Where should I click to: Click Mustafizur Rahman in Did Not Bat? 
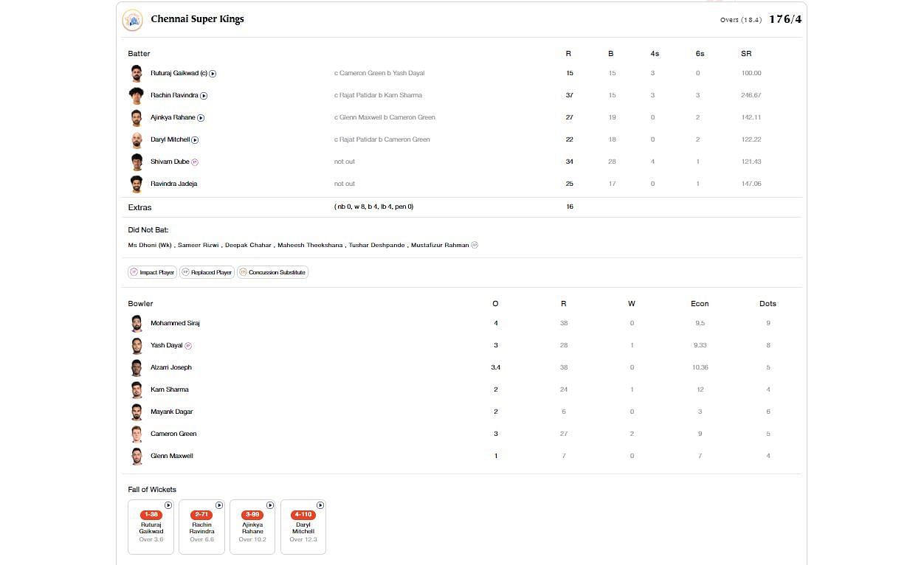(440, 246)
